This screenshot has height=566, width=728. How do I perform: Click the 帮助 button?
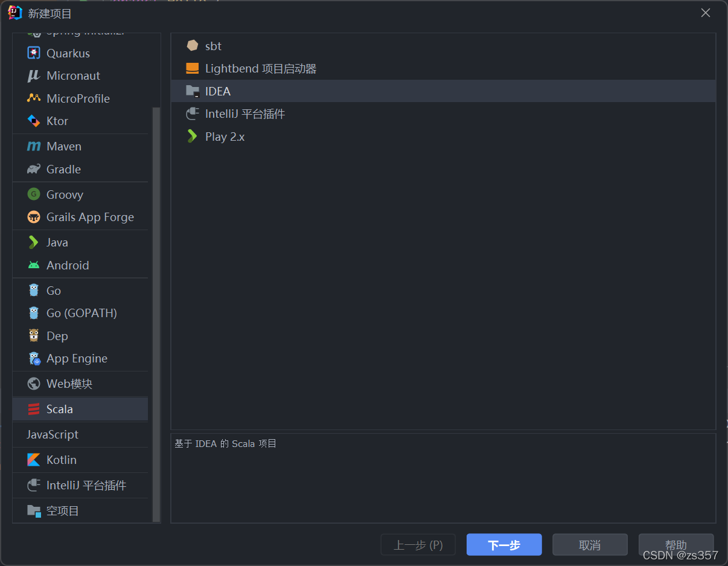click(x=676, y=545)
